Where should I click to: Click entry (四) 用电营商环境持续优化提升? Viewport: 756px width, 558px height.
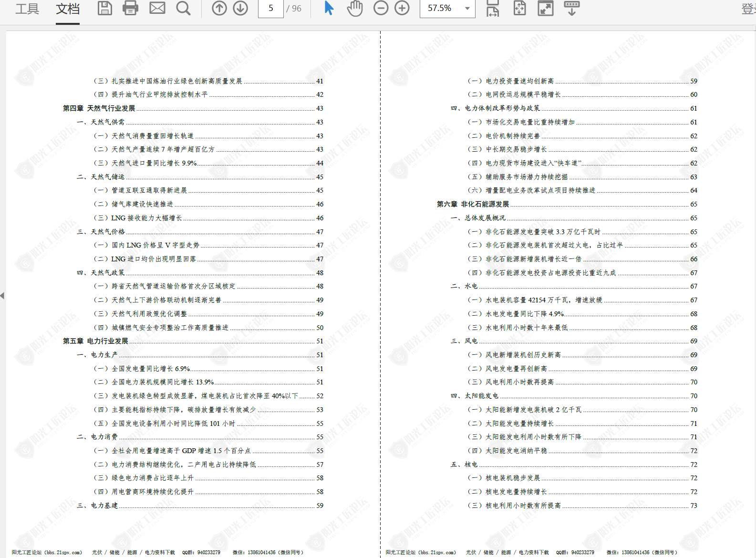point(208,492)
